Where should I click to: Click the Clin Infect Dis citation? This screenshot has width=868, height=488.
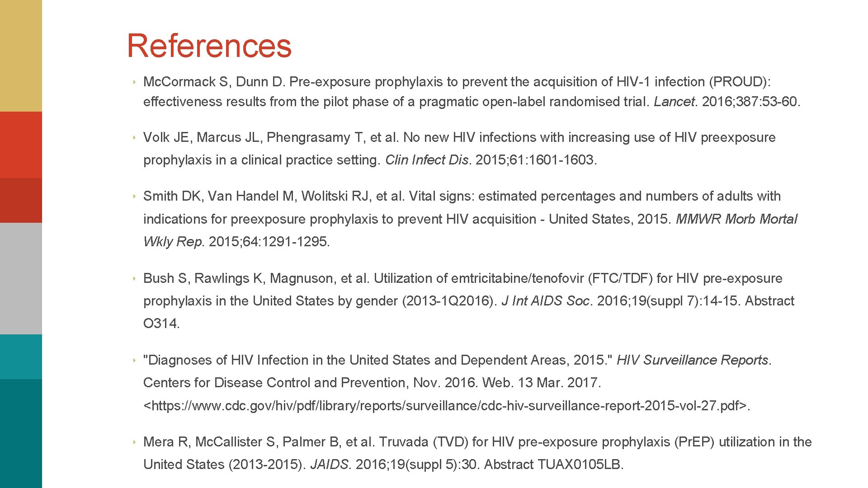[427, 160]
